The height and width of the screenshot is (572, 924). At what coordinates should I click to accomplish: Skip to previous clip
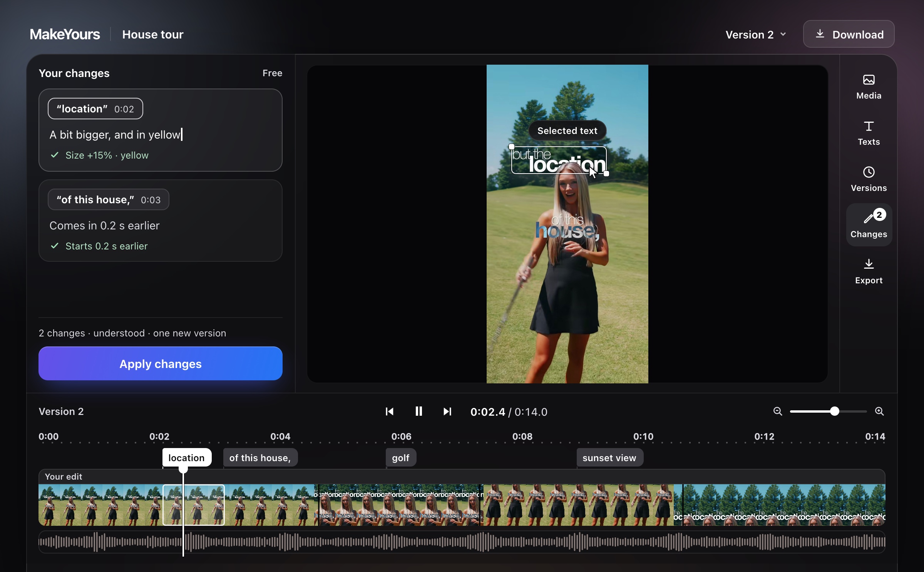tap(390, 411)
